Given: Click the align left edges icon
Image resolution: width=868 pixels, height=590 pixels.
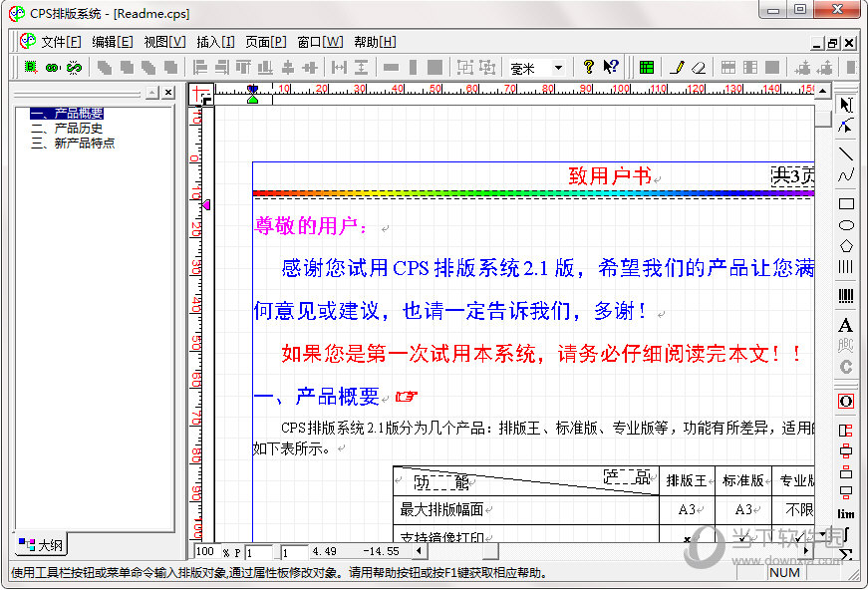Looking at the screenshot, I should tap(200, 68).
